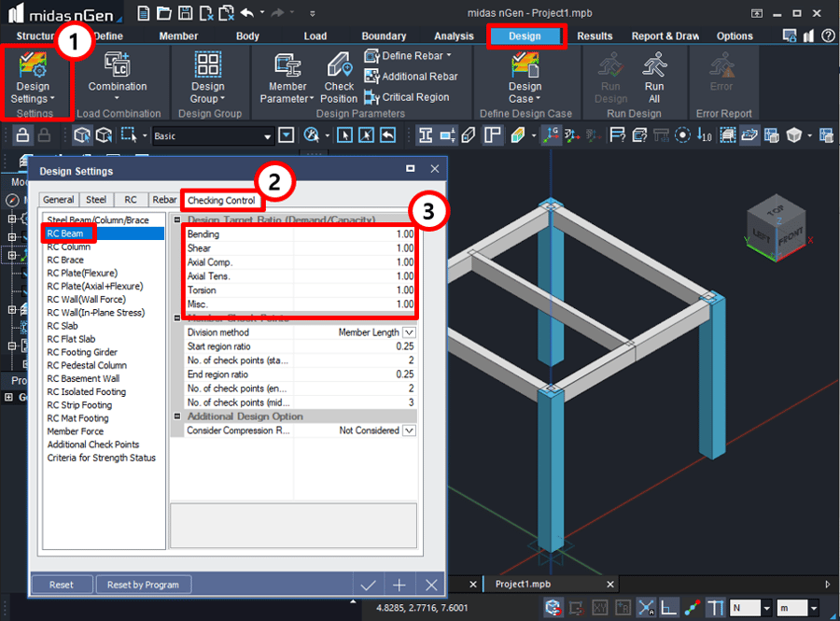
Task: Open the Boundary ribbon tab
Action: [x=384, y=35]
